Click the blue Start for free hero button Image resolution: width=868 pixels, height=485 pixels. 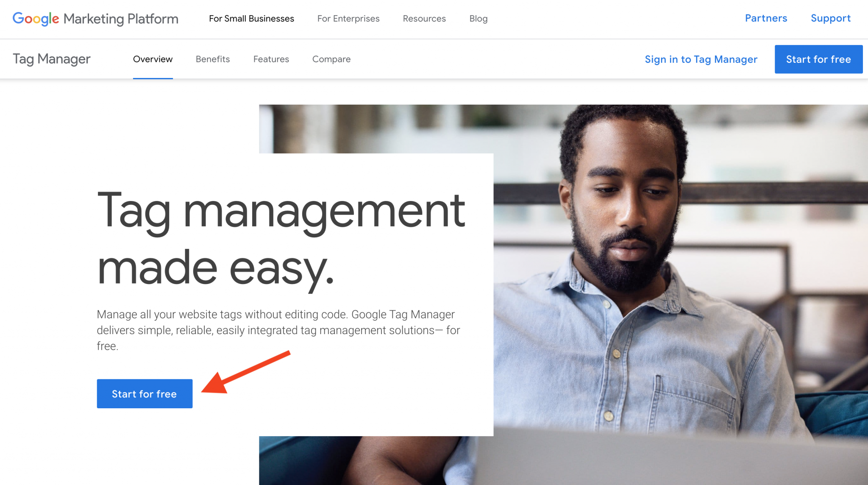(x=144, y=393)
